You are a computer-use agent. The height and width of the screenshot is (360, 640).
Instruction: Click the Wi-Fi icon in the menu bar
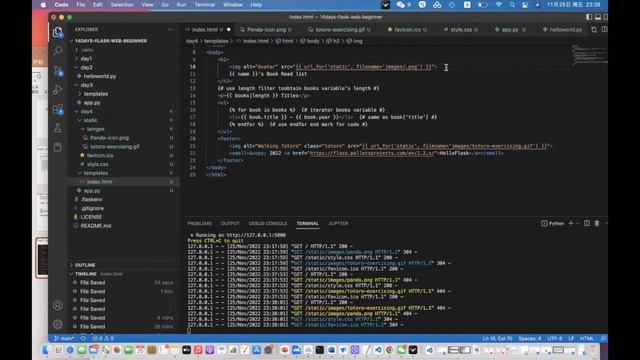[498, 5]
